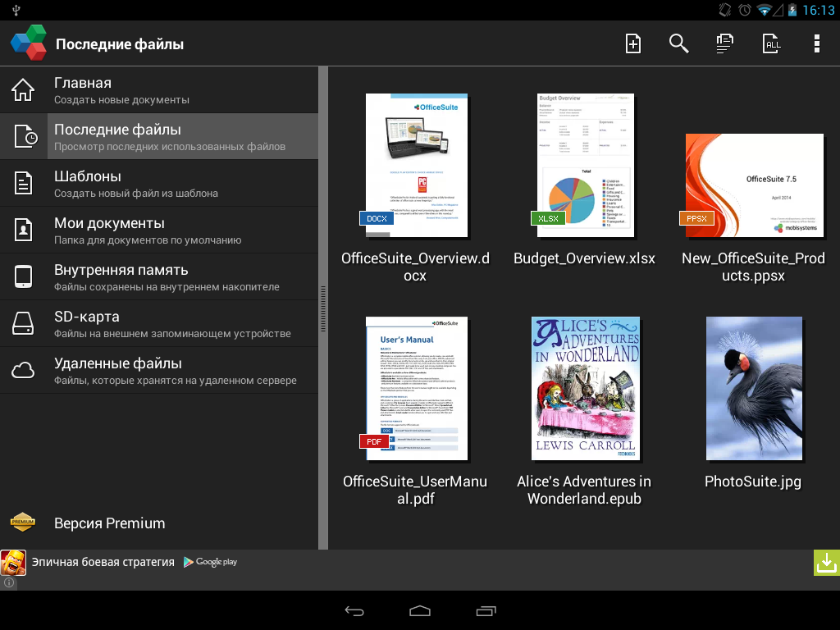The image size is (840, 630).
Task: Open the three-dot overflow menu
Action: click(816, 43)
